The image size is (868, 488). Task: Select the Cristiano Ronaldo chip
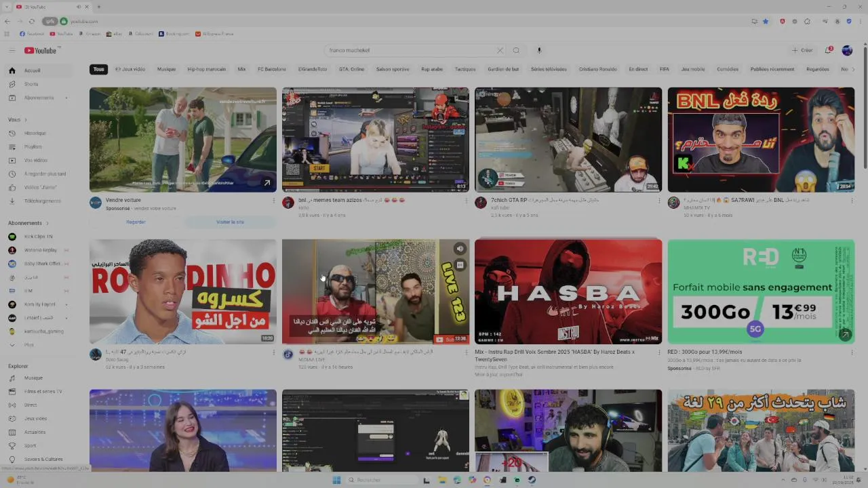click(598, 69)
